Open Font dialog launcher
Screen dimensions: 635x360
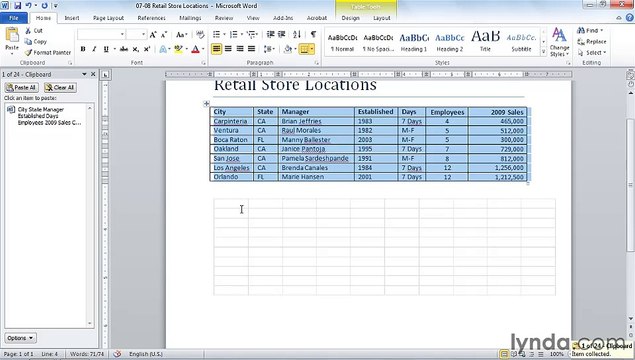pos(203,63)
